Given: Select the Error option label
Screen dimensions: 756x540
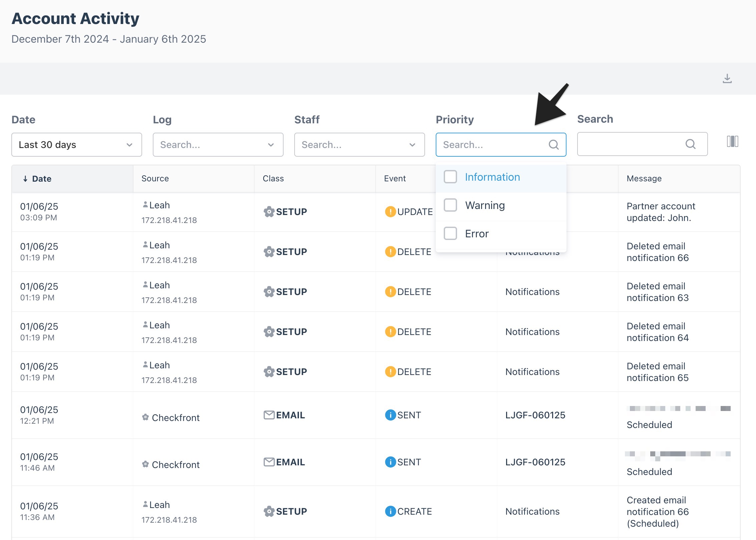Looking at the screenshot, I should tap(477, 234).
